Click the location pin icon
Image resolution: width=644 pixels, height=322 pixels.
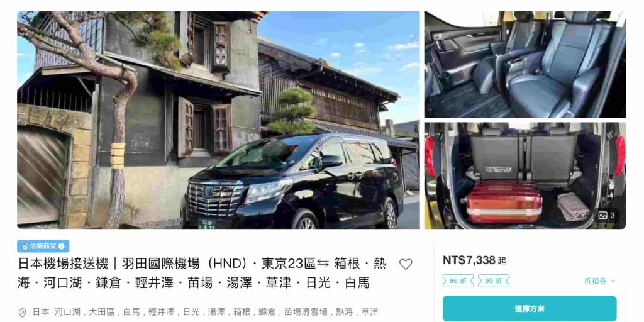22,313
